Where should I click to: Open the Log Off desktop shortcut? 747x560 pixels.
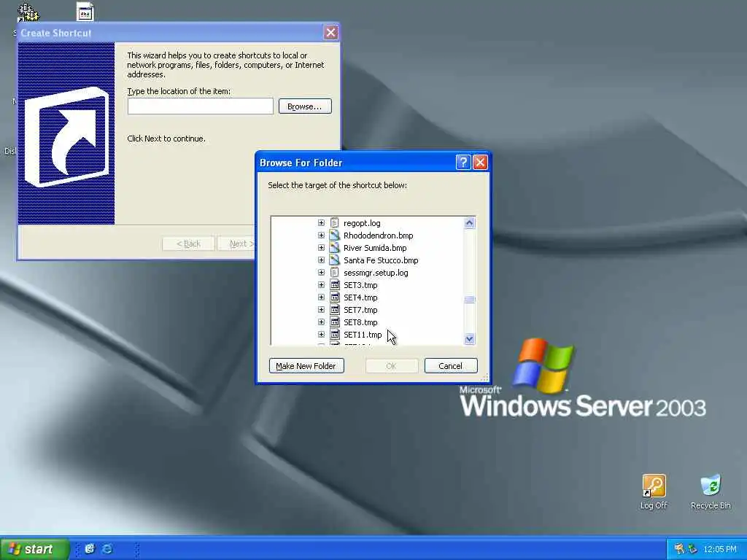(654, 491)
